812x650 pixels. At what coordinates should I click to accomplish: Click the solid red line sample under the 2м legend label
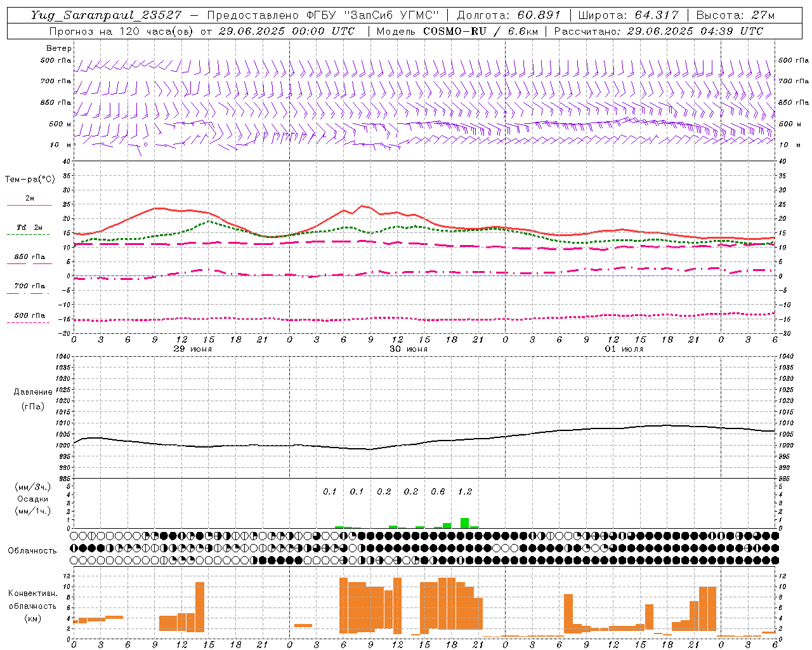click(x=30, y=205)
